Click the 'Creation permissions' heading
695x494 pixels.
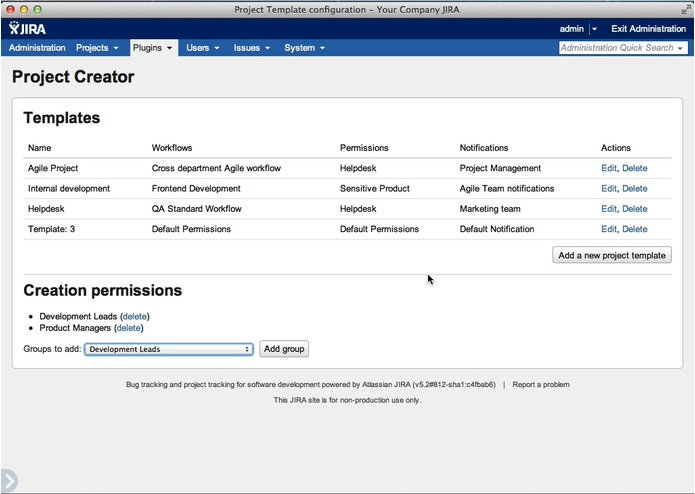tap(103, 291)
